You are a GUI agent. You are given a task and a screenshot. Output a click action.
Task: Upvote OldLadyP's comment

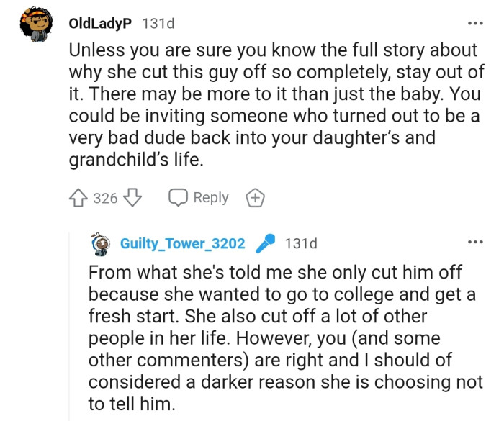click(79, 198)
